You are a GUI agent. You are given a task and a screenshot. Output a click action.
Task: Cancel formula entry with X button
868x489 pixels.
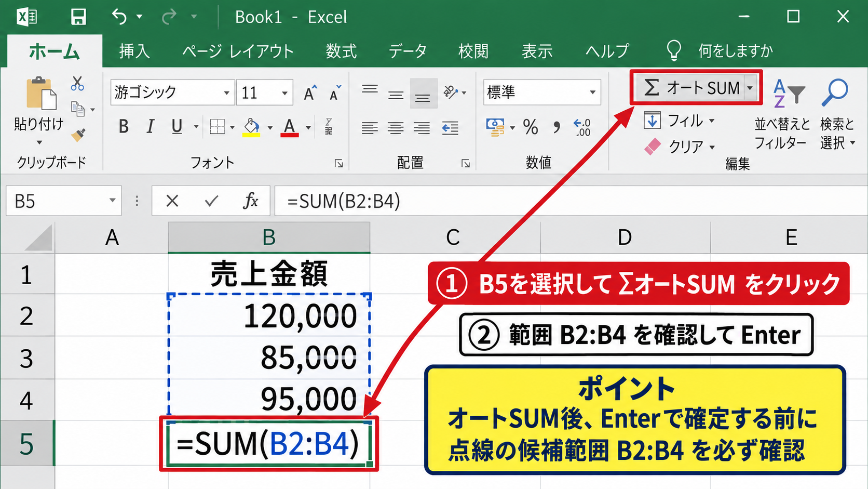click(172, 201)
